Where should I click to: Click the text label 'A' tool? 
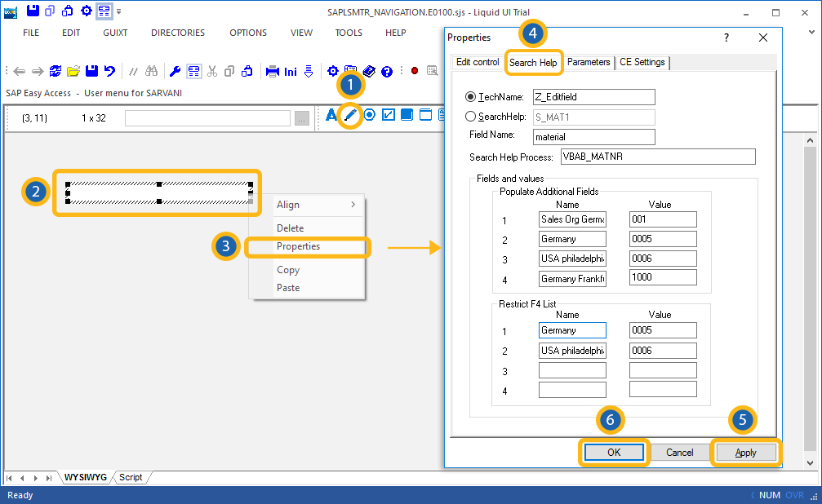point(331,115)
